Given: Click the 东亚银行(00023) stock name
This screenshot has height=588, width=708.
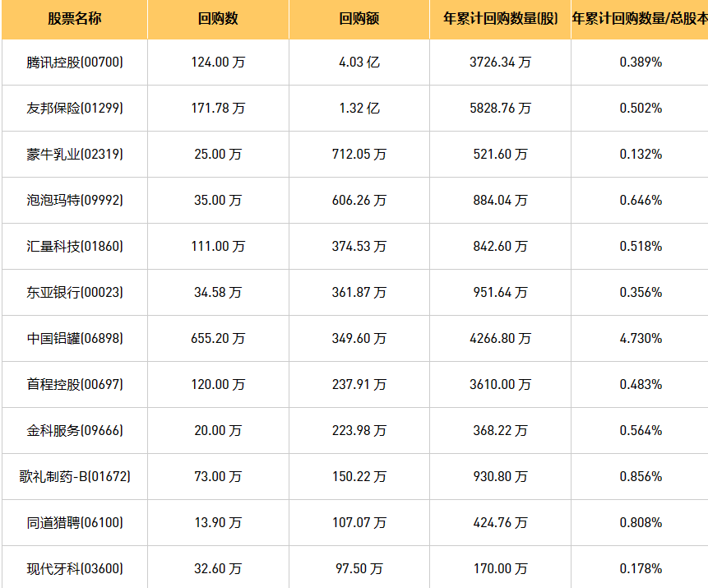Looking at the screenshot, I should [75, 292].
